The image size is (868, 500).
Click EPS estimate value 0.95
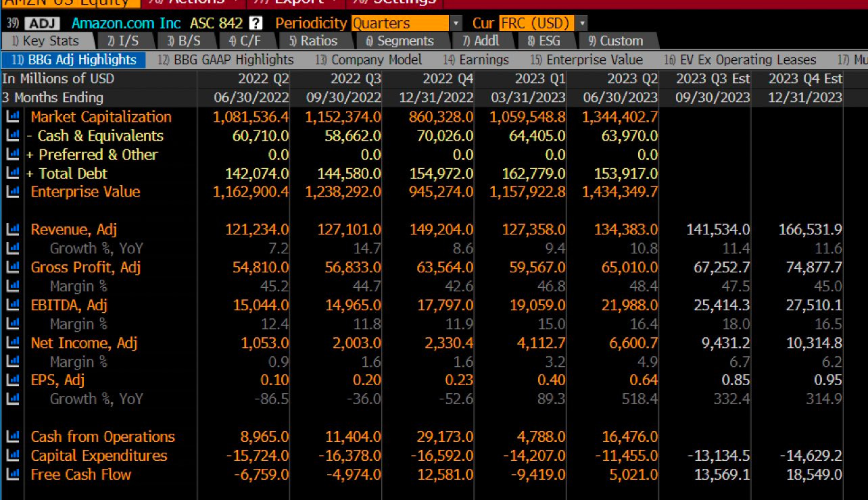[829, 380]
